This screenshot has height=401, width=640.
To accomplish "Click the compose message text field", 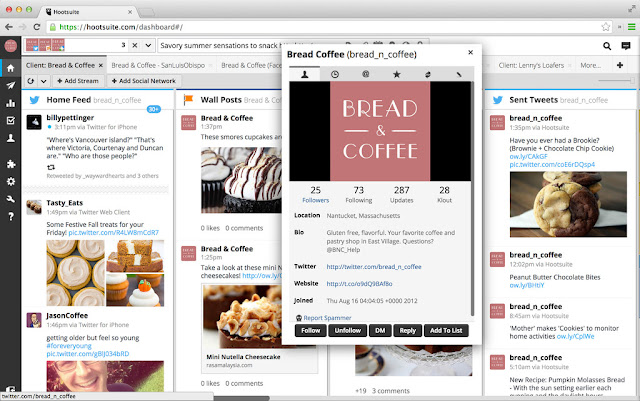I will 220,45.
